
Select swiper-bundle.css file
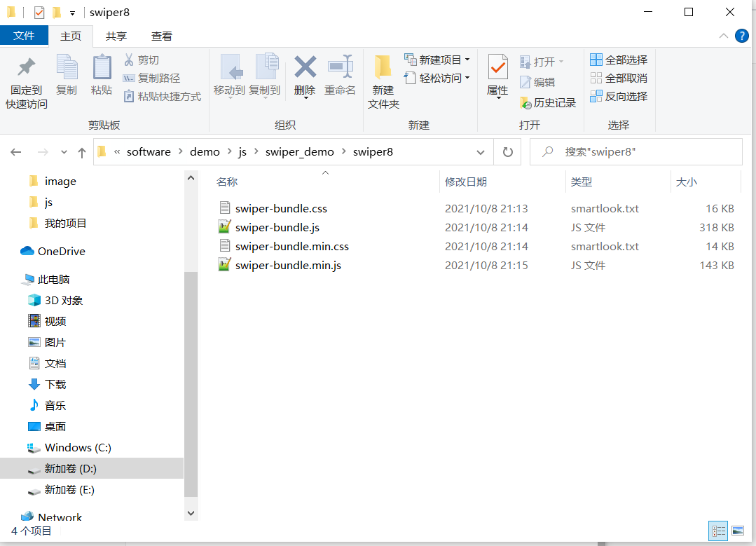tap(280, 208)
